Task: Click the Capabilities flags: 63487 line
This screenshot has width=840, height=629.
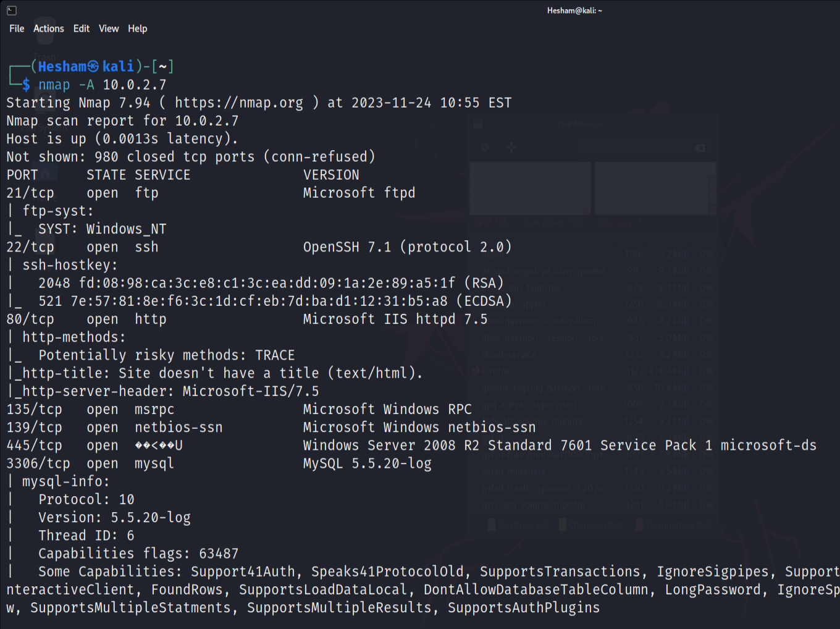Action: pyautogui.click(x=138, y=554)
